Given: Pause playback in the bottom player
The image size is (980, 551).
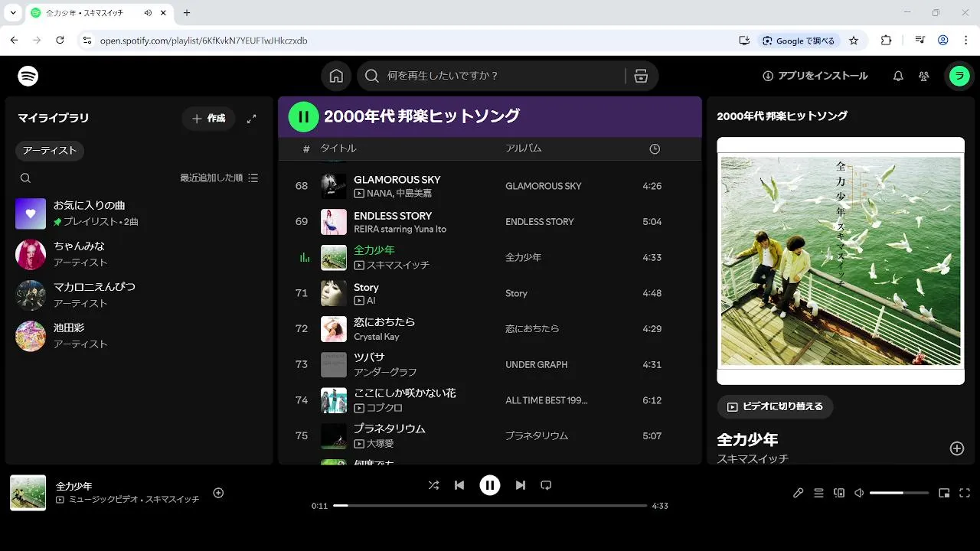Looking at the screenshot, I should [490, 485].
